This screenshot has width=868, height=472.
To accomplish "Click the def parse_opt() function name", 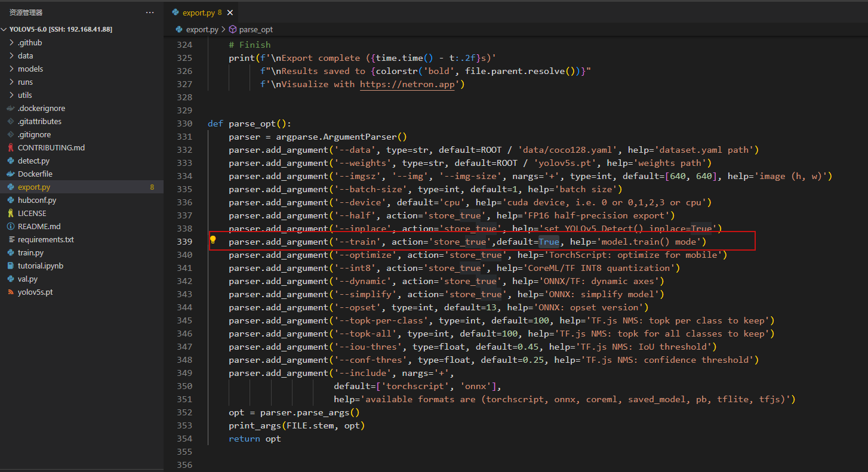I will click(252, 124).
